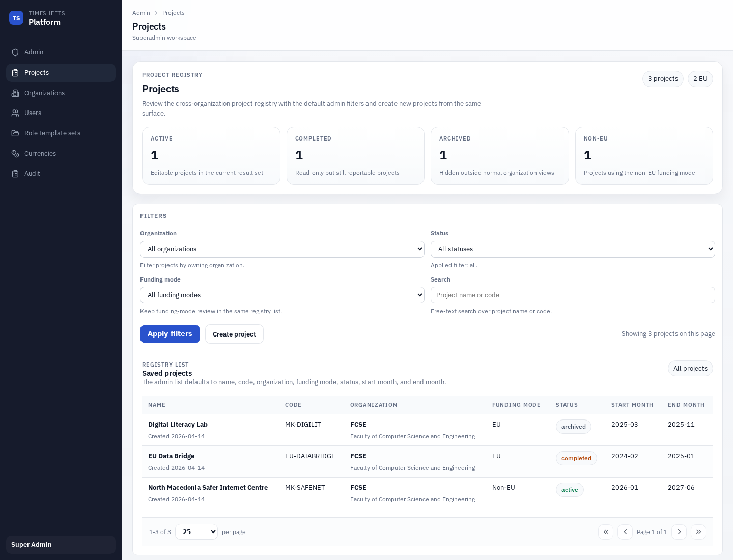The height and width of the screenshot is (560, 733).
Task: Open the Funding mode dropdown
Action: point(282,295)
